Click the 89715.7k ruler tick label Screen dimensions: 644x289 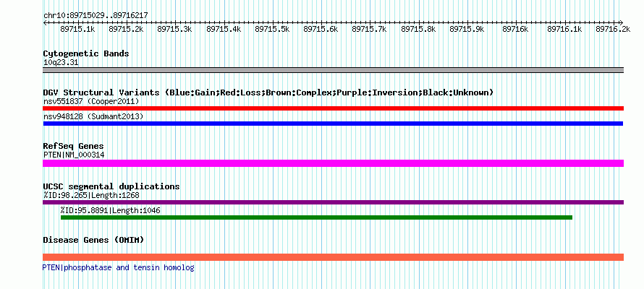tap(369, 29)
